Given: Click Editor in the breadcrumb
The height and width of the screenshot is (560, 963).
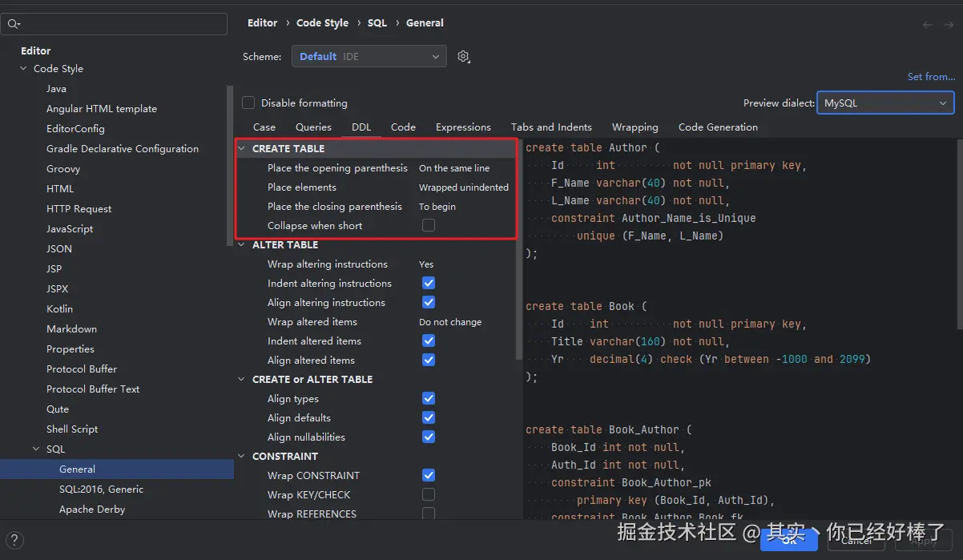Looking at the screenshot, I should [263, 23].
